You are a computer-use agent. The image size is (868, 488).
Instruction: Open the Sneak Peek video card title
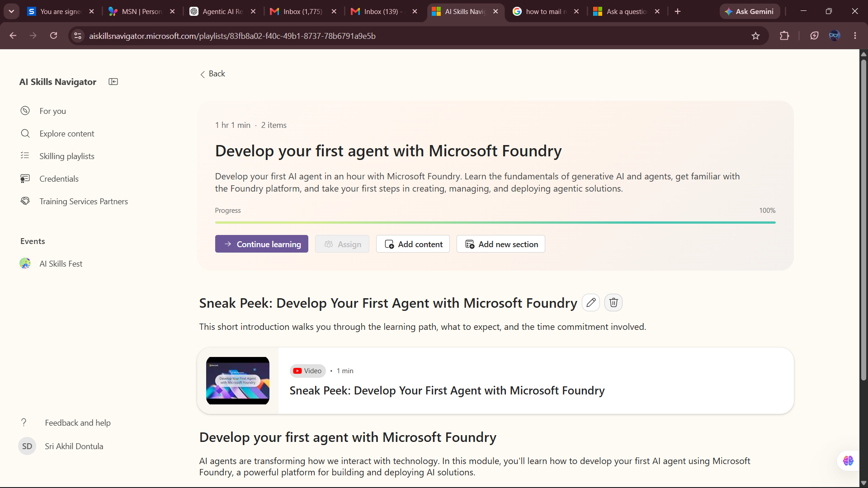[x=447, y=391]
